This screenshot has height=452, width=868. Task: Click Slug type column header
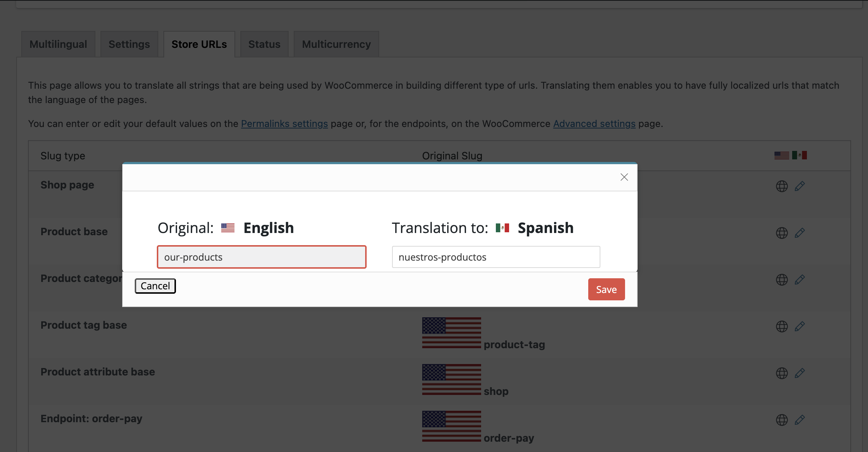63,156
